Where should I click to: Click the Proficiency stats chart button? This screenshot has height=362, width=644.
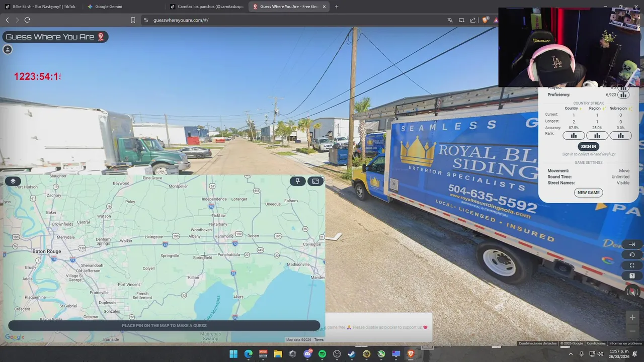pos(623,95)
